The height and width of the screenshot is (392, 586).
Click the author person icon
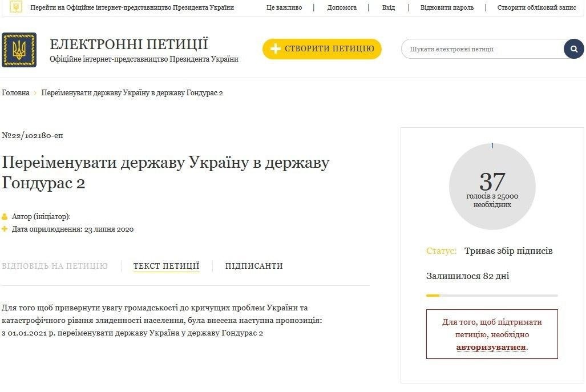click(x=5, y=216)
